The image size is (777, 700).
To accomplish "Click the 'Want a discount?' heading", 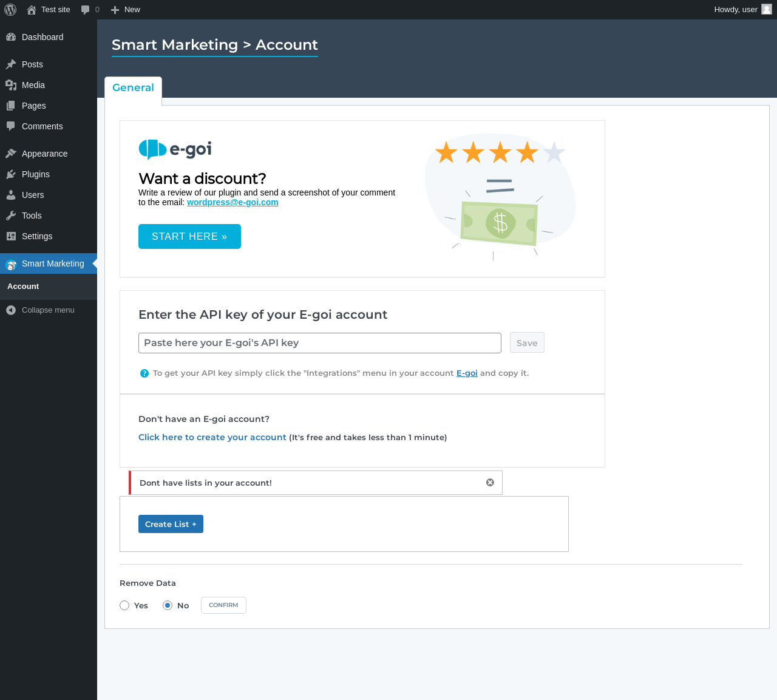I will pyautogui.click(x=202, y=178).
